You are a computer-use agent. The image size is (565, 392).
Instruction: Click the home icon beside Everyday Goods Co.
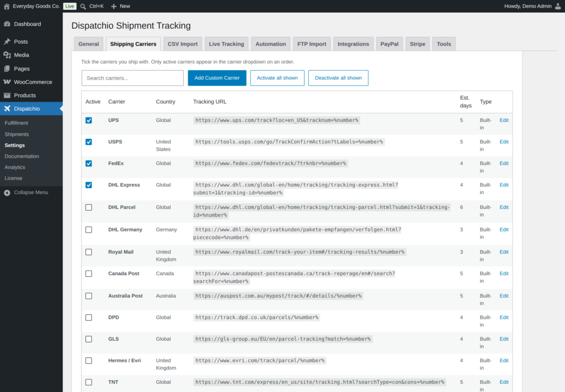[x=7, y=6]
